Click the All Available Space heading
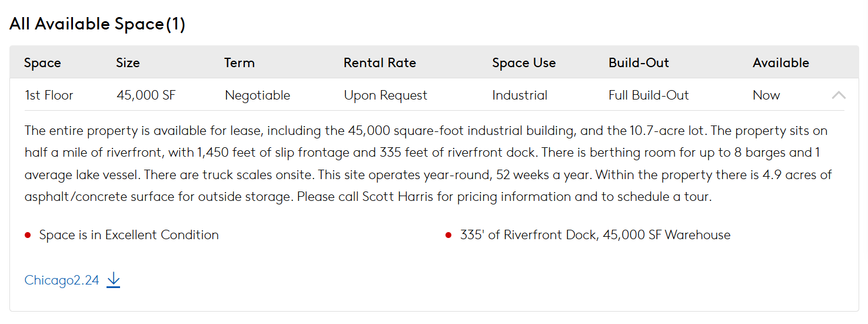This screenshot has height=324, width=868. coord(97,24)
